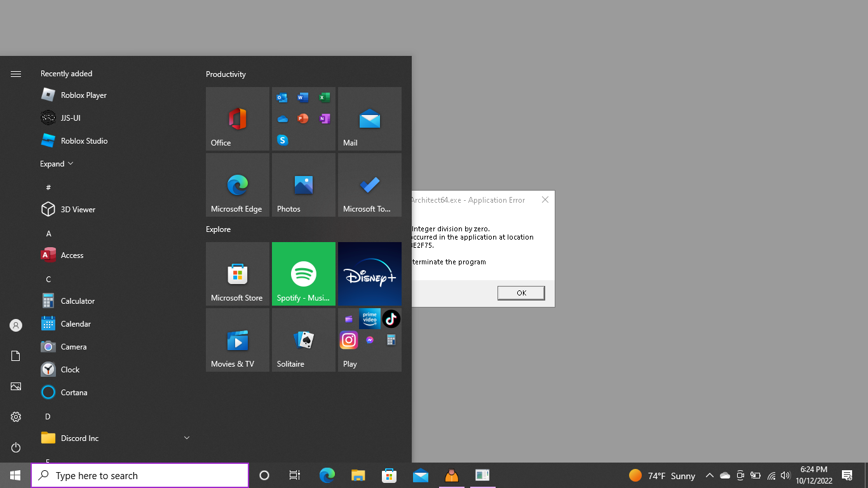Open the Microsoft Edge tile
This screenshot has width=868, height=488.
click(x=238, y=185)
